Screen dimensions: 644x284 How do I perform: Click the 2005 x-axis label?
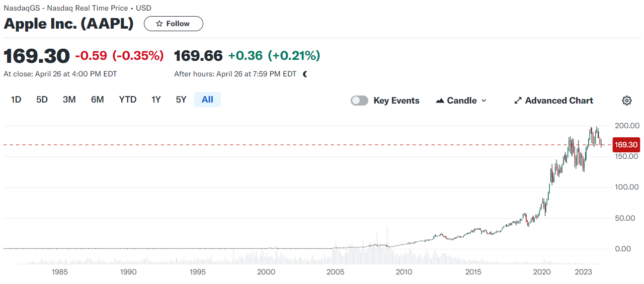[335, 272]
